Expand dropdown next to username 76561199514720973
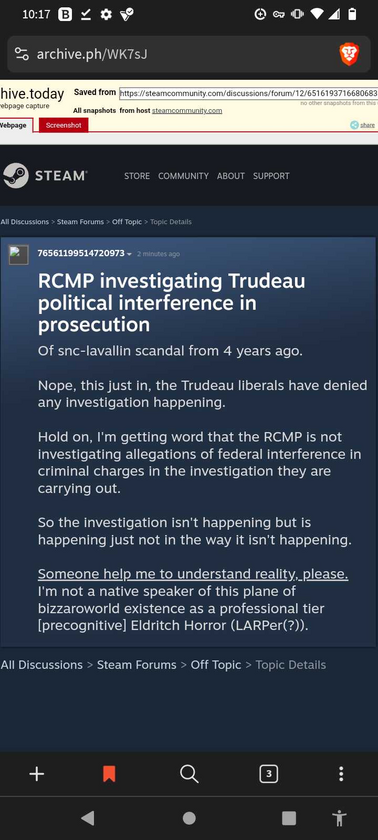378x840 pixels. pos(129,254)
